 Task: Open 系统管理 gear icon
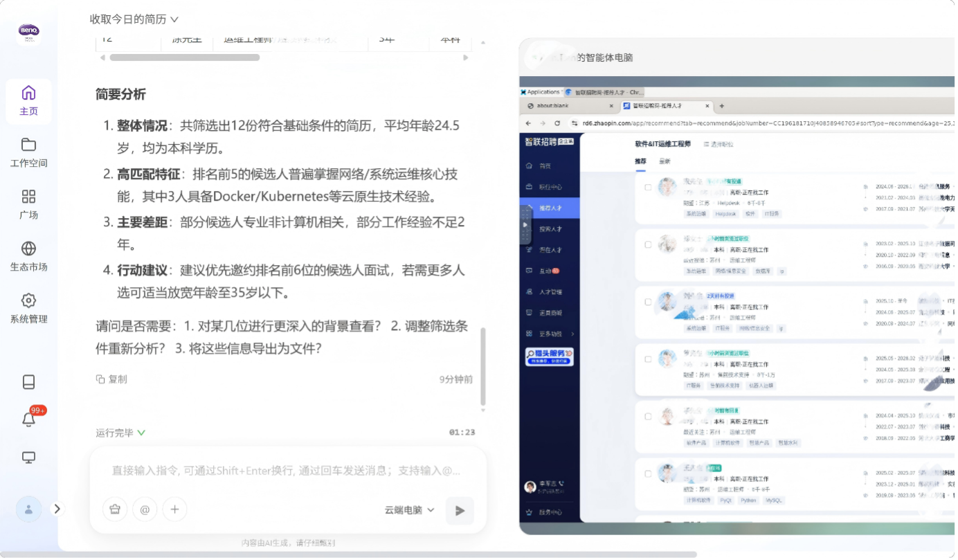[28, 308]
